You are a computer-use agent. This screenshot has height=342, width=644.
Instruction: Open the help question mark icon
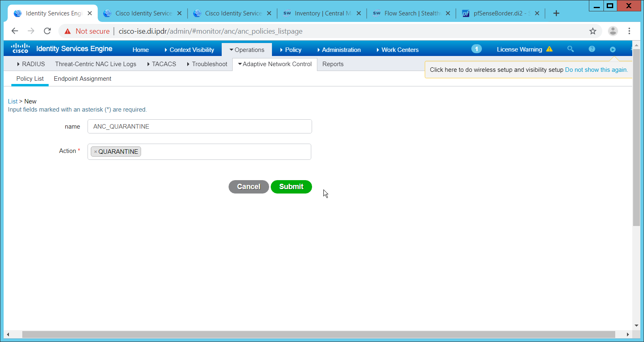tap(592, 49)
